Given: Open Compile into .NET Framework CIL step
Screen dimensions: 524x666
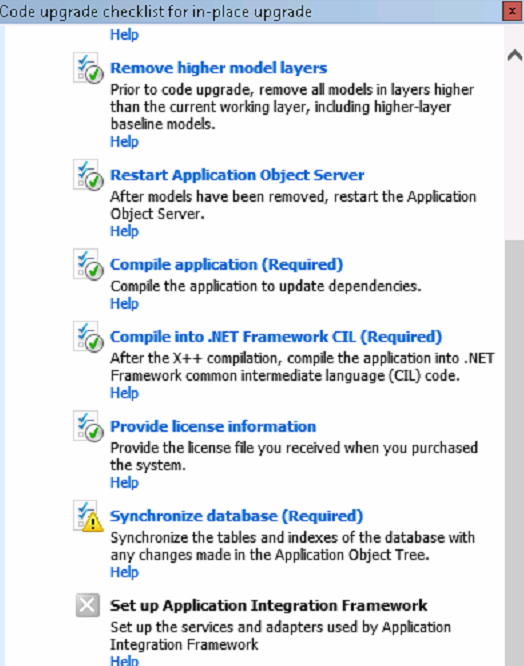Looking at the screenshot, I should (276, 337).
